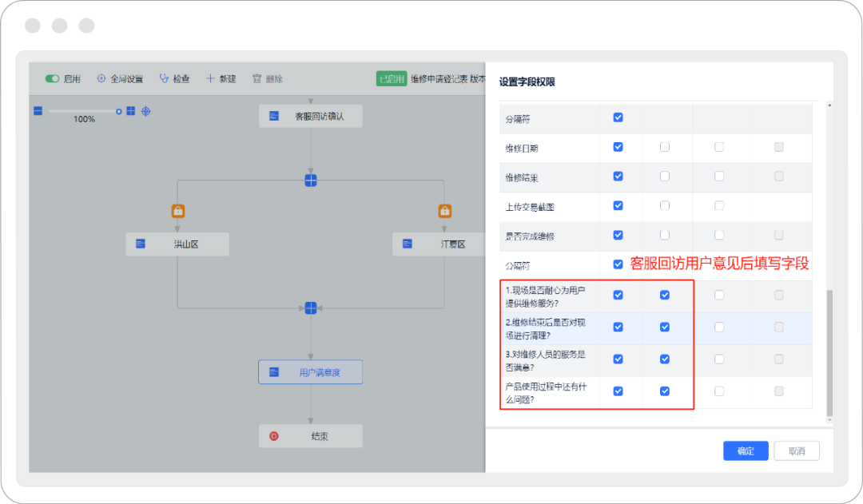Select the 结束 end node
Viewport: 863px width, 504px height.
point(310,436)
